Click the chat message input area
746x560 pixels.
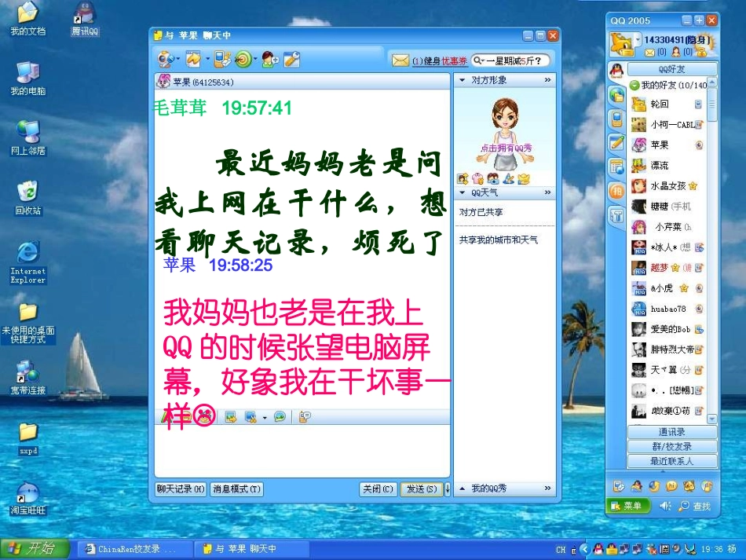[302, 451]
